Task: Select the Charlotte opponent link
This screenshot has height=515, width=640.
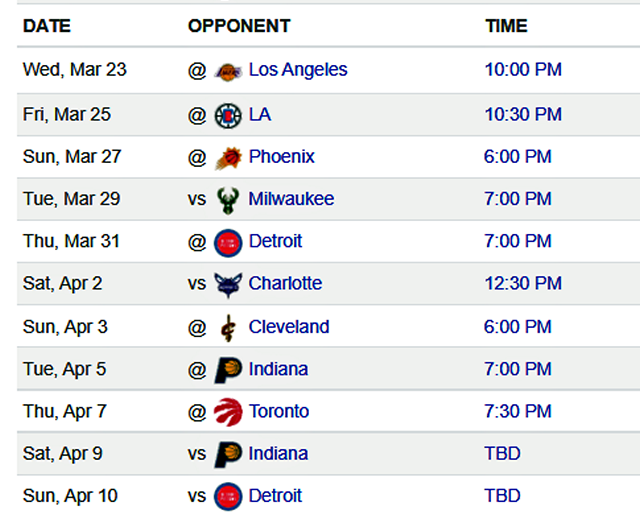Action: (x=285, y=284)
